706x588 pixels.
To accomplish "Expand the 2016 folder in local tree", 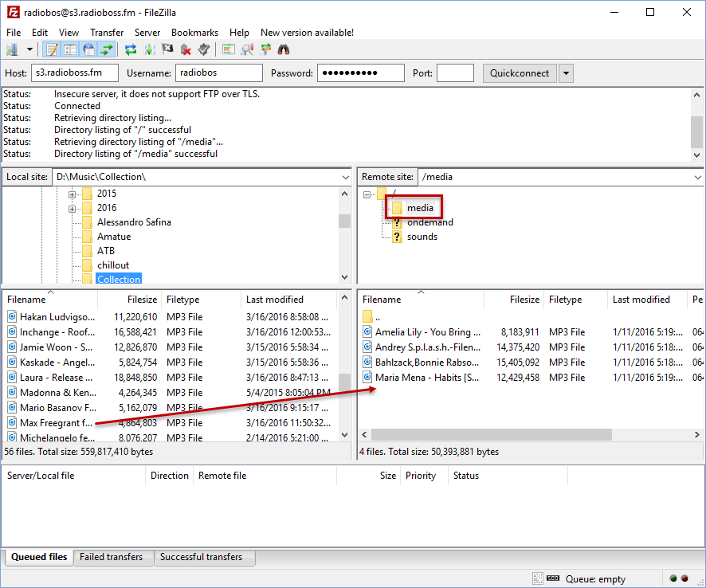I will (x=72, y=209).
